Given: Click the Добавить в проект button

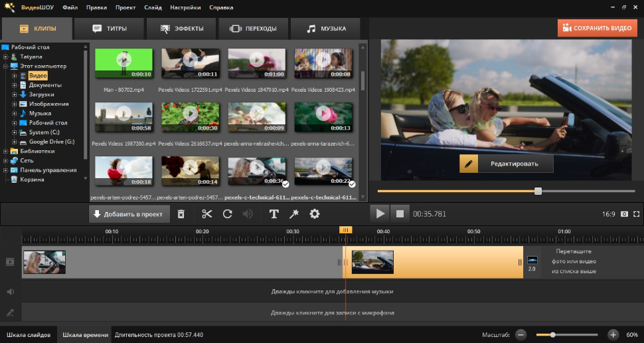Looking at the screenshot, I should [x=130, y=214].
